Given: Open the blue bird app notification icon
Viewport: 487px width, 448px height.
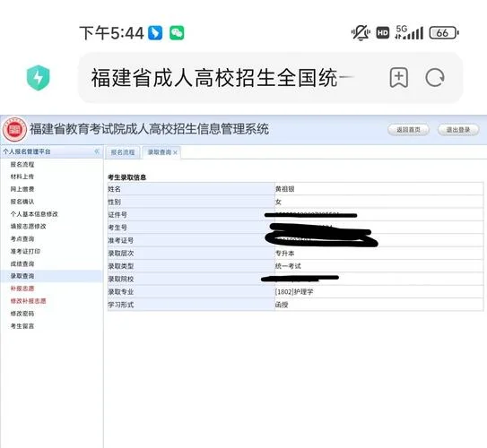Looking at the screenshot, I should pos(155,33).
